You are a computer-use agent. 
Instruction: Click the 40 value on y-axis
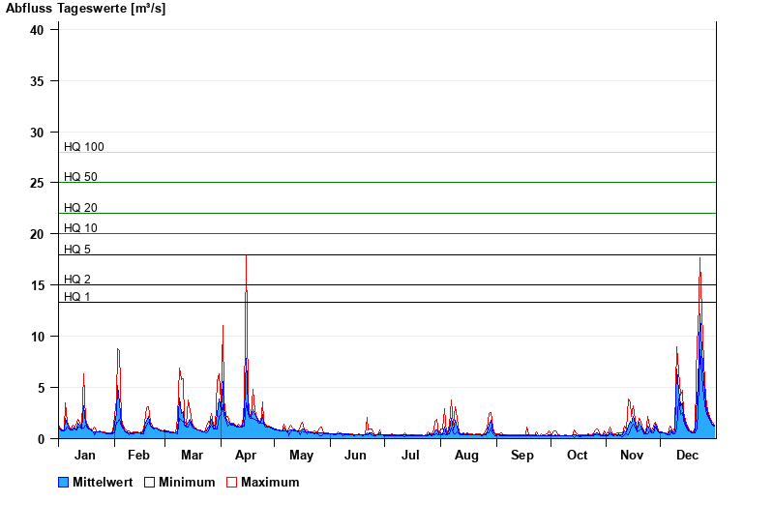click(37, 30)
